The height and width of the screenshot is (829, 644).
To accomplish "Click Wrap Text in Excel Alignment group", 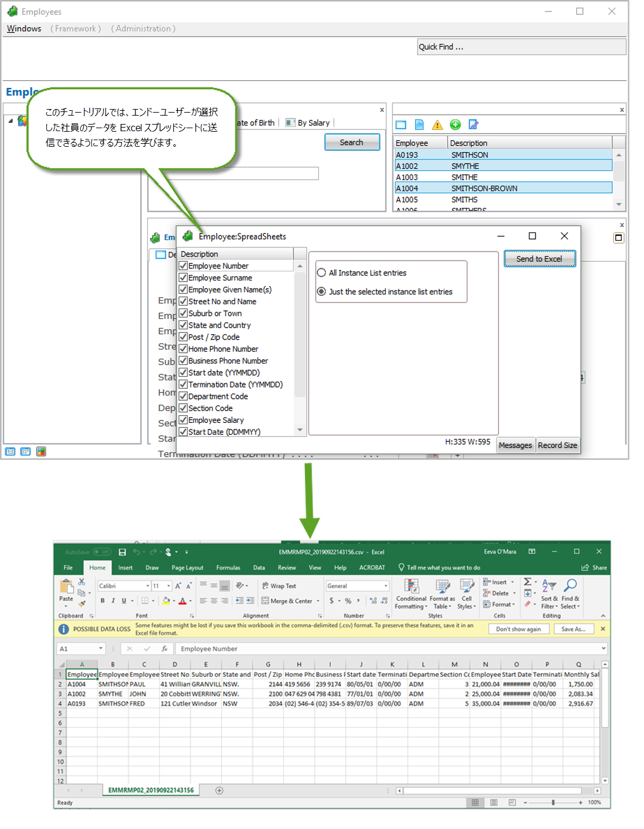I will (279, 586).
